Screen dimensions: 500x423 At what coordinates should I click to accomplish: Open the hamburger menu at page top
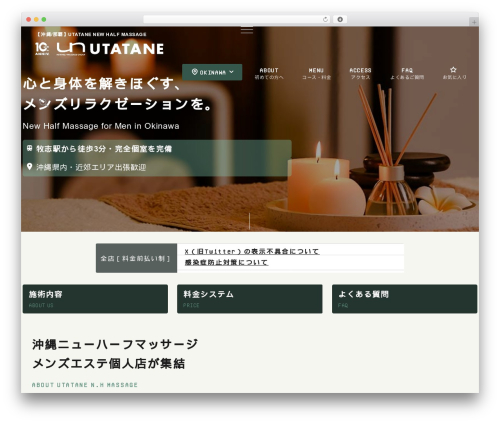[x=247, y=30]
